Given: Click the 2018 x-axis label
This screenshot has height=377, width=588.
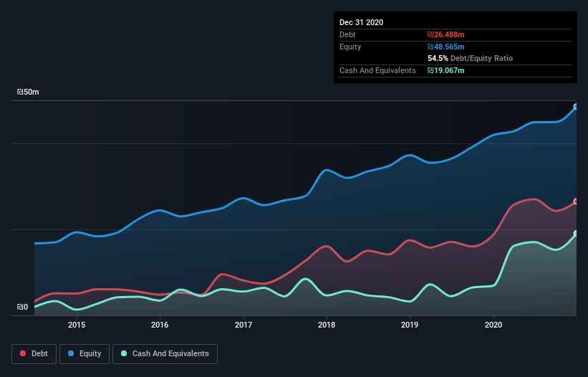Looking at the screenshot, I should coord(327,325).
